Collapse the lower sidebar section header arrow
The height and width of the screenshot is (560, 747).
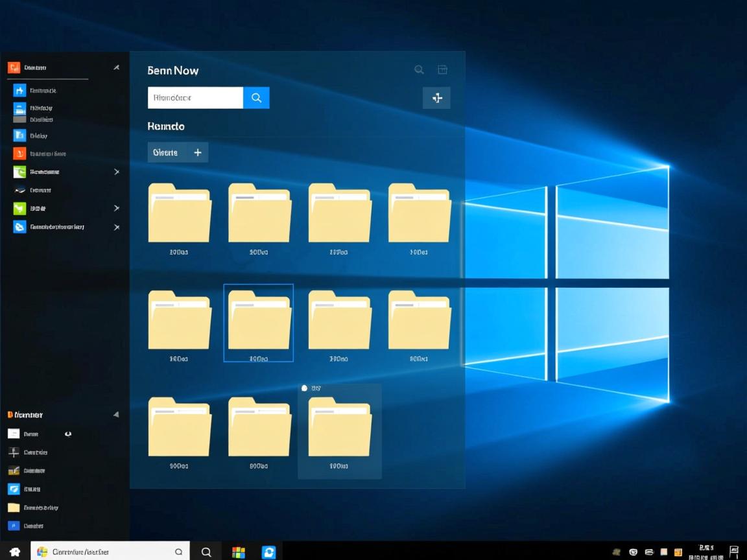tap(116, 414)
